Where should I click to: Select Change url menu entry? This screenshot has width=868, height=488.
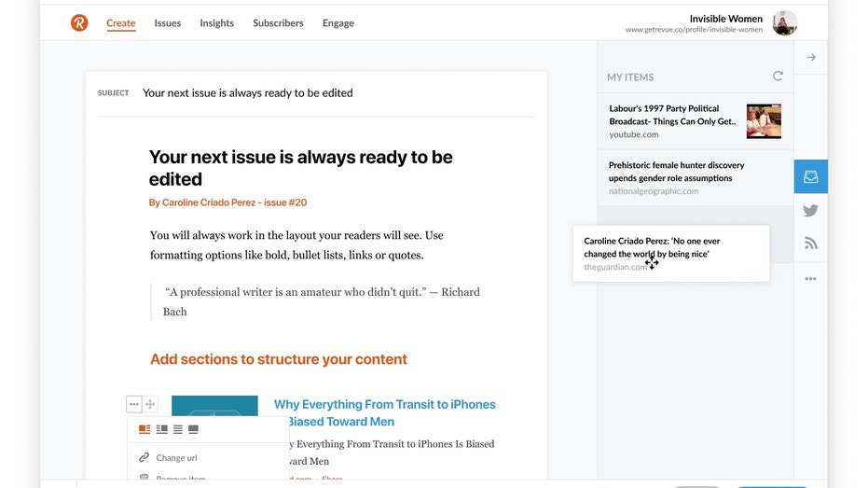(x=176, y=457)
